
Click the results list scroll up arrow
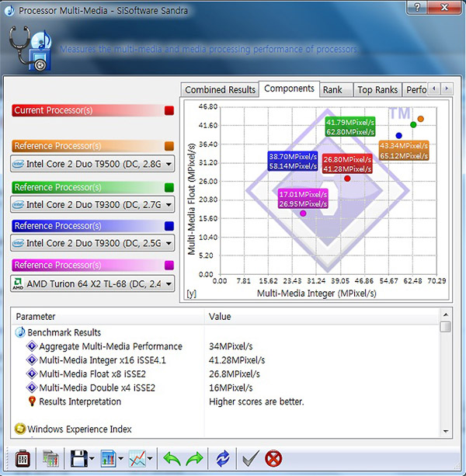pyautogui.click(x=446, y=314)
